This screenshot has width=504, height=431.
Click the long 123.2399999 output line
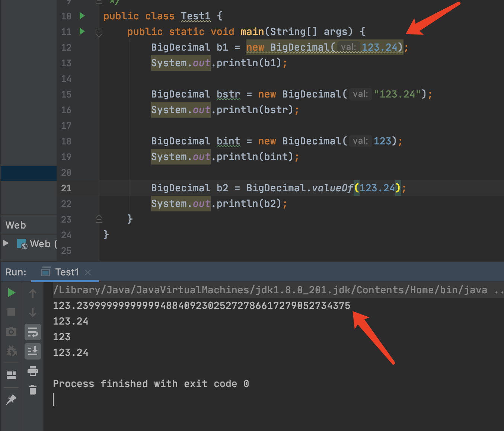(x=201, y=306)
